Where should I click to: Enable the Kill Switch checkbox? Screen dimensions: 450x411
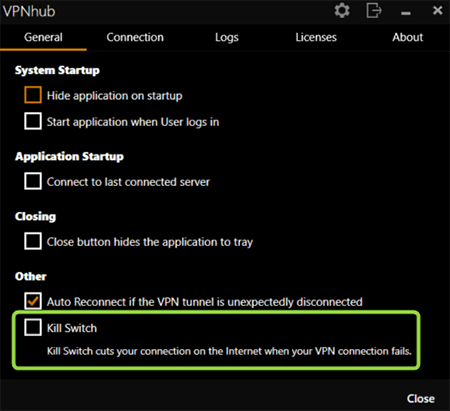coord(33,327)
